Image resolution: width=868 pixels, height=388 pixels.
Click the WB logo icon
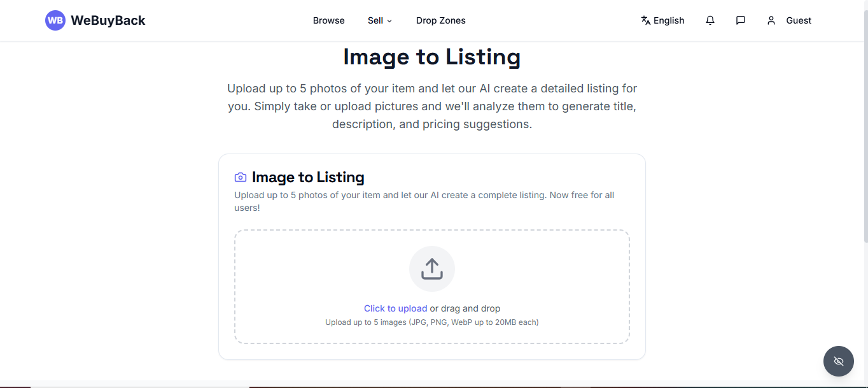click(x=55, y=20)
